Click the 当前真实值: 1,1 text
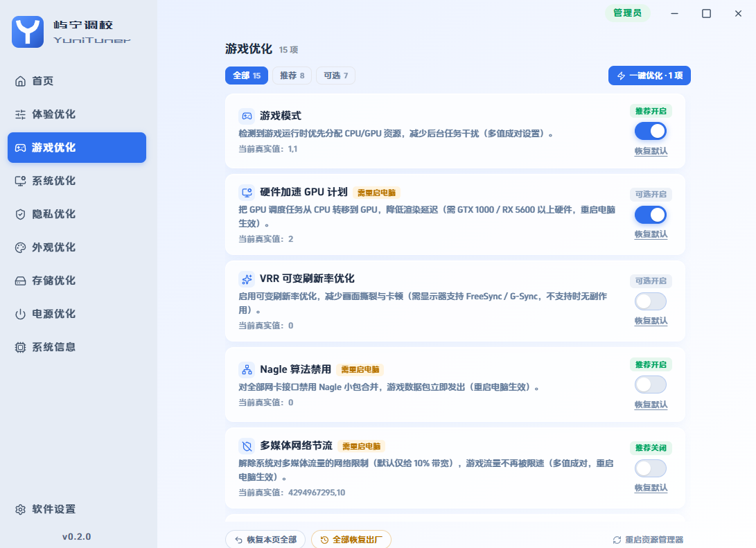The height and width of the screenshot is (548, 756). tap(267, 149)
